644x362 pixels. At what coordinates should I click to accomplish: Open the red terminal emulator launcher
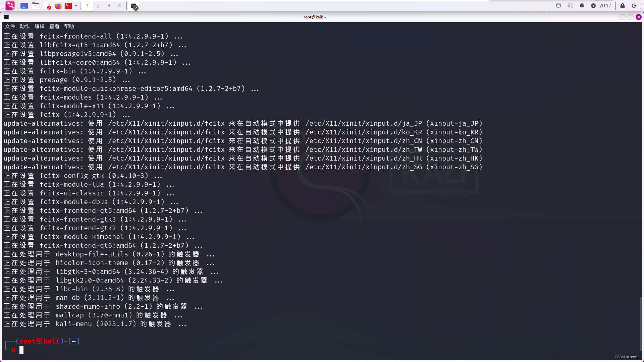point(68,6)
